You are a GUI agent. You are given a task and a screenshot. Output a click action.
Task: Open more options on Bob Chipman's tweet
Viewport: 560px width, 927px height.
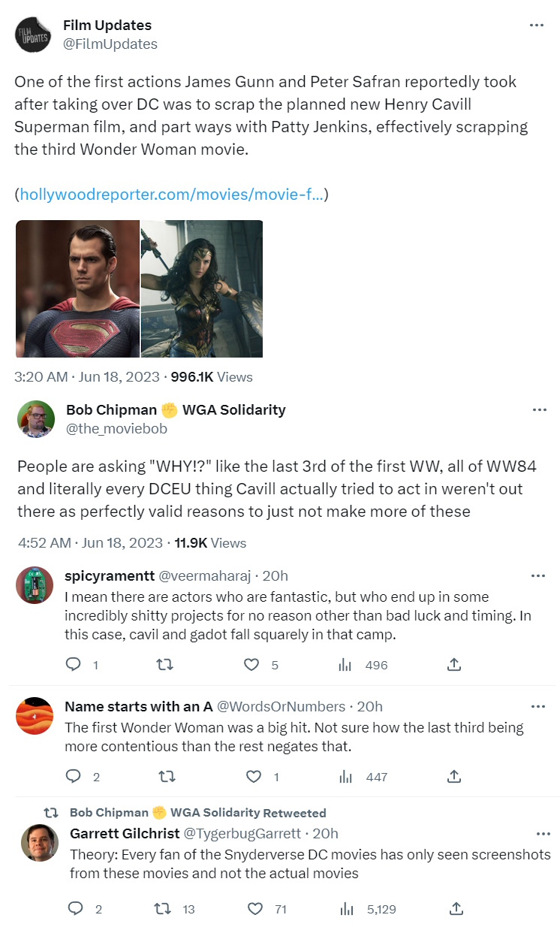539,410
